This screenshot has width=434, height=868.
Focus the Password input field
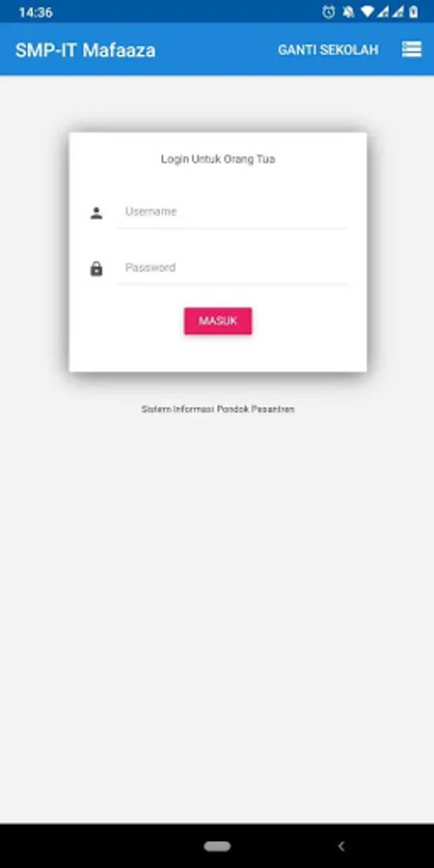click(232, 268)
